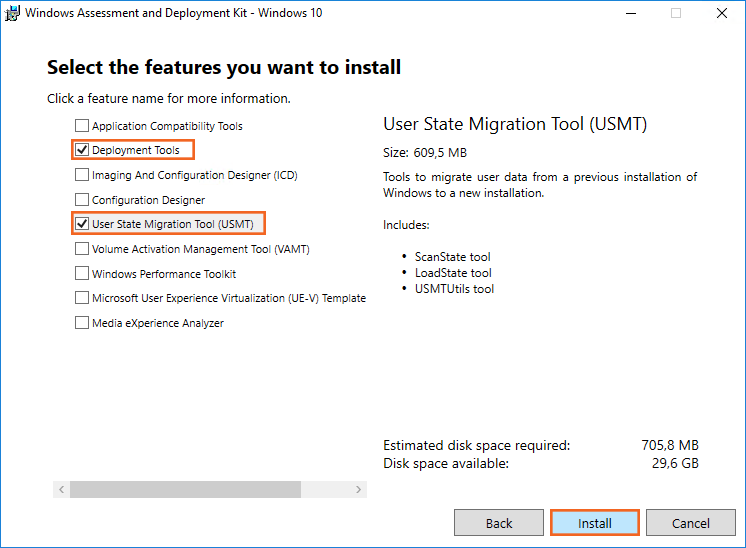Go Back to the previous setup page
Viewport: 746px width, 548px height.
tap(499, 523)
